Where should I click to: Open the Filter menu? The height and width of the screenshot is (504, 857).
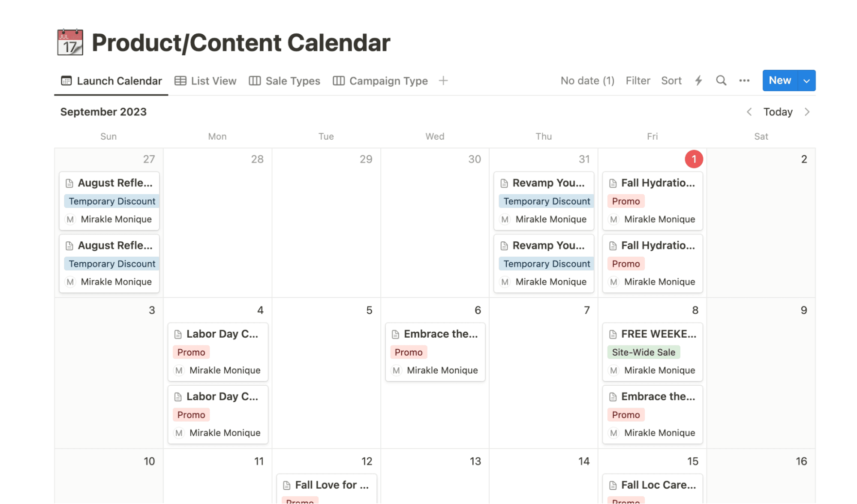click(637, 80)
